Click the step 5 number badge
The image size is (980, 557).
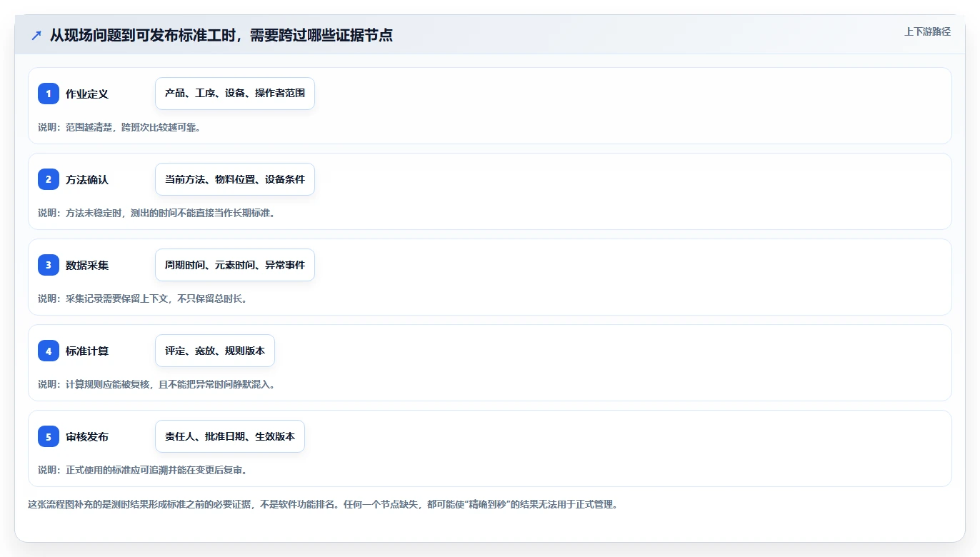click(x=49, y=436)
